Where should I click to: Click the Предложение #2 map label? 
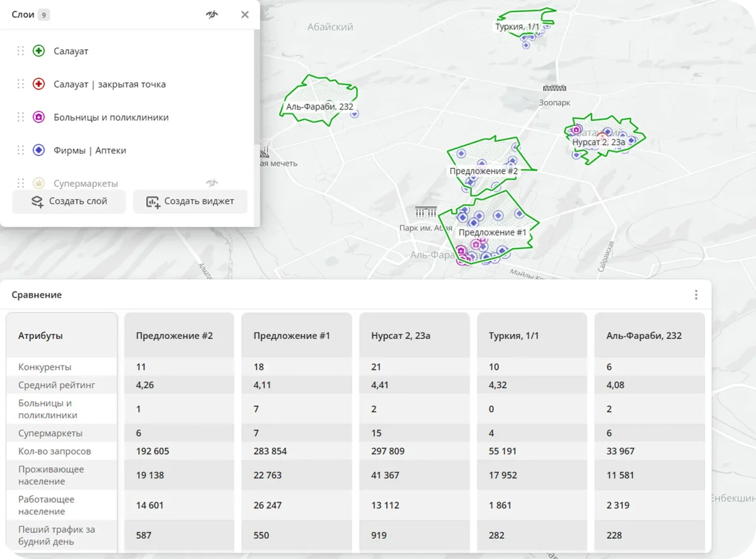[x=483, y=171]
